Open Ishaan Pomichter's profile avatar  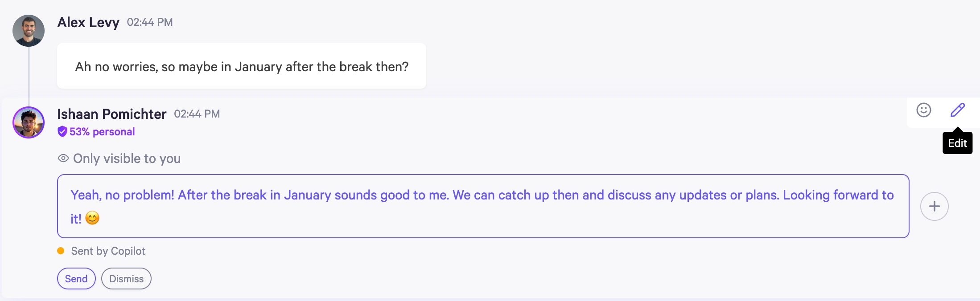29,122
